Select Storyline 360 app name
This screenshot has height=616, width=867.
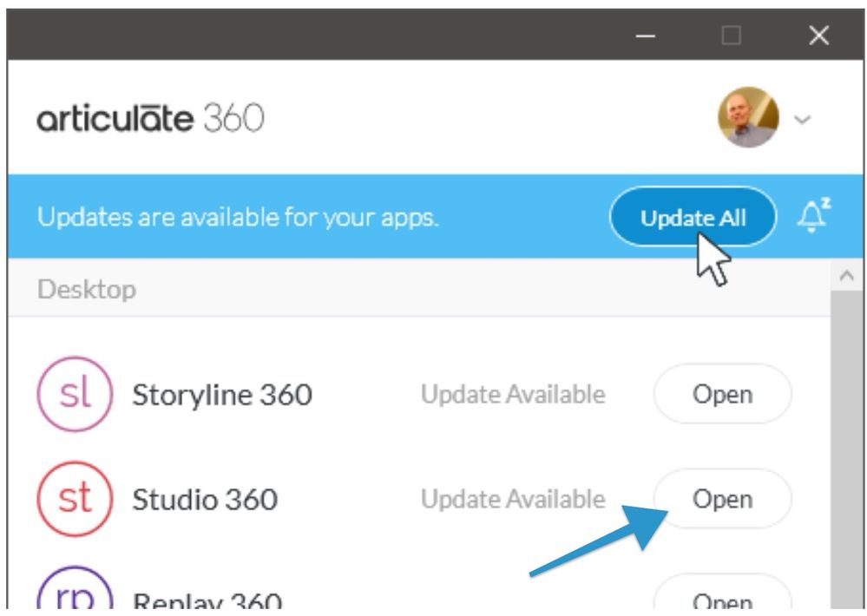(x=222, y=394)
